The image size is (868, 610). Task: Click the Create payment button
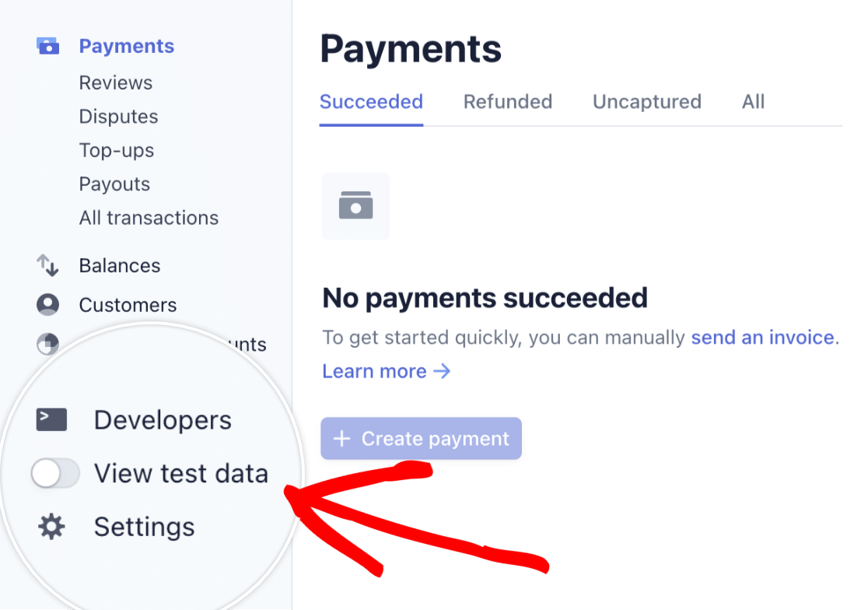pyautogui.click(x=421, y=438)
